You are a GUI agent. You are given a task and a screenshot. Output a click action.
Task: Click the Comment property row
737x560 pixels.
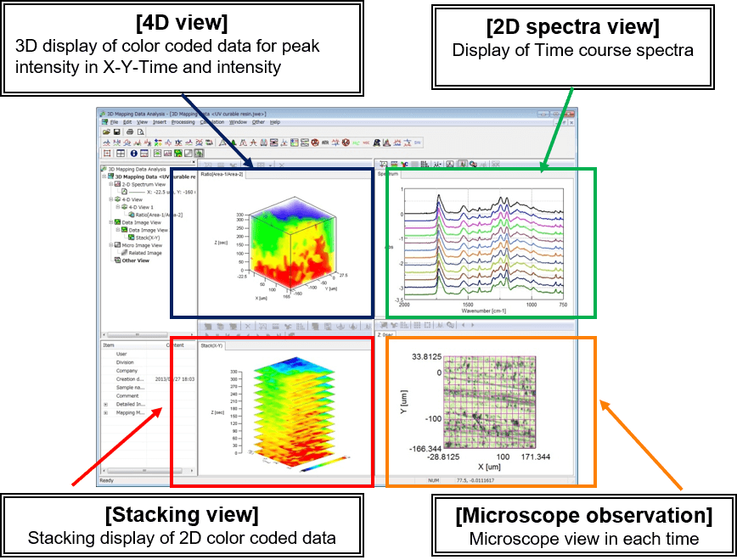(148, 396)
